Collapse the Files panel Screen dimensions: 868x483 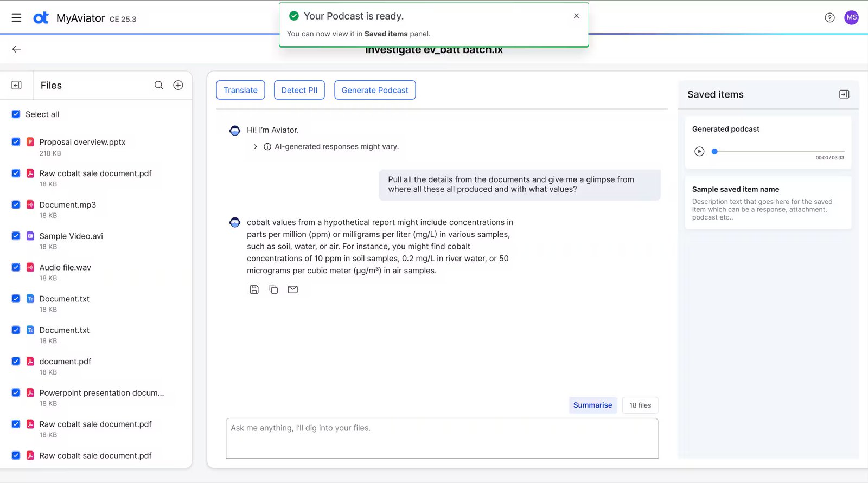[x=16, y=85]
